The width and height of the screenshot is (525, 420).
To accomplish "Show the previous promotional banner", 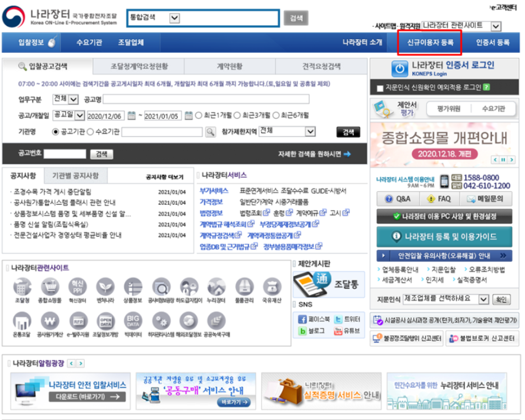I will click(x=495, y=160).
